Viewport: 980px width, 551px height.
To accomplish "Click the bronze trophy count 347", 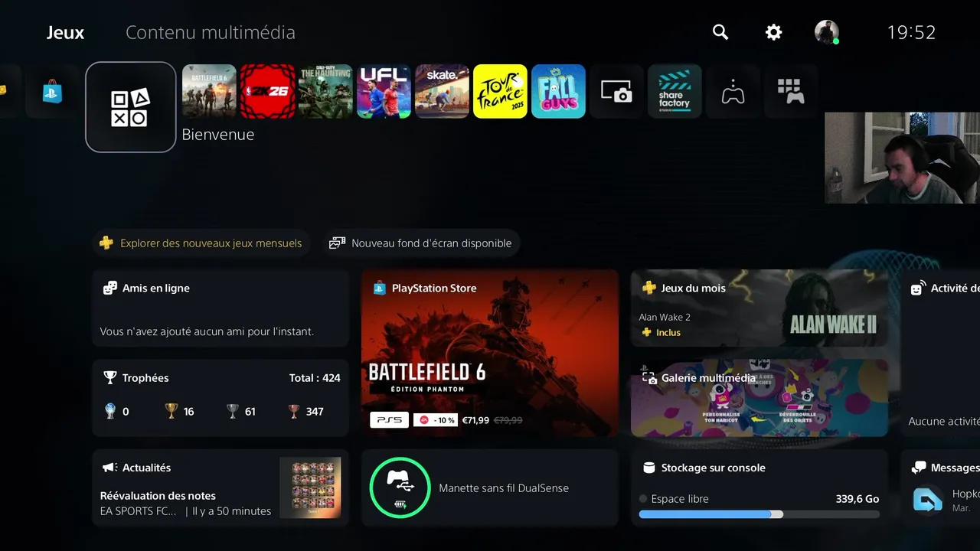I will (315, 412).
